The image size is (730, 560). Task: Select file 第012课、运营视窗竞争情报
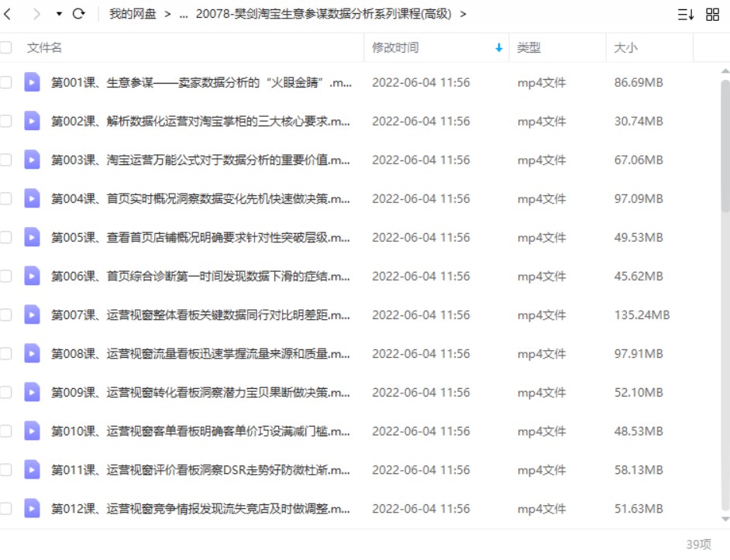pyautogui.click(x=200, y=508)
